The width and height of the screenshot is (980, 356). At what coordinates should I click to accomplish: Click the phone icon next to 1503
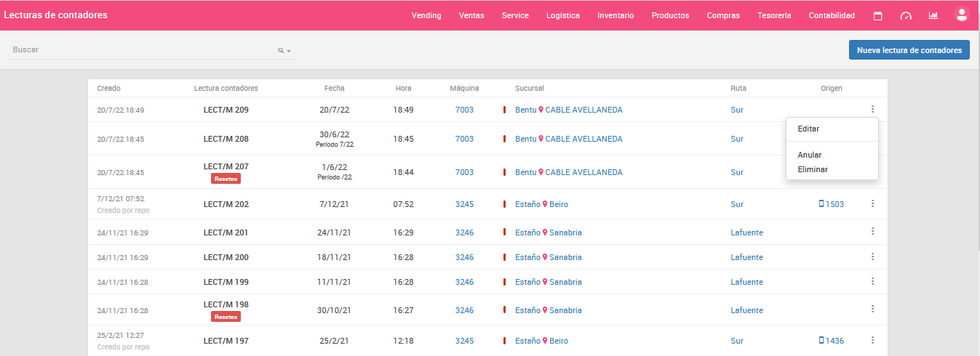click(822, 204)
